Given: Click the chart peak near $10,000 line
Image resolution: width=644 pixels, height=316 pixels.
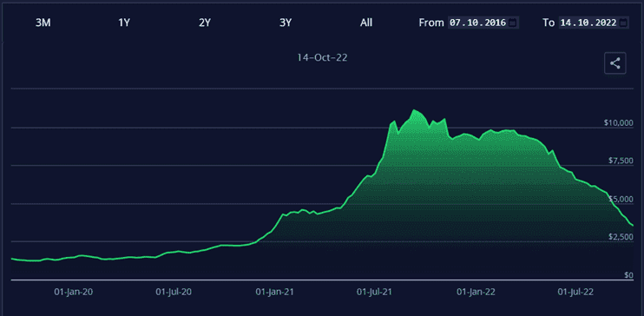Looking at the screenshot, I should coord(414,110).
